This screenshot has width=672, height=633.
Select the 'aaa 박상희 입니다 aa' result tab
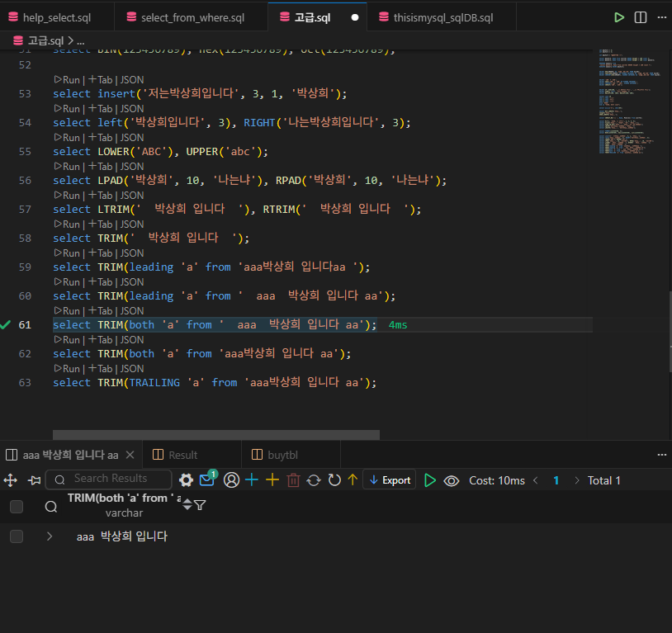click(70, 455)
